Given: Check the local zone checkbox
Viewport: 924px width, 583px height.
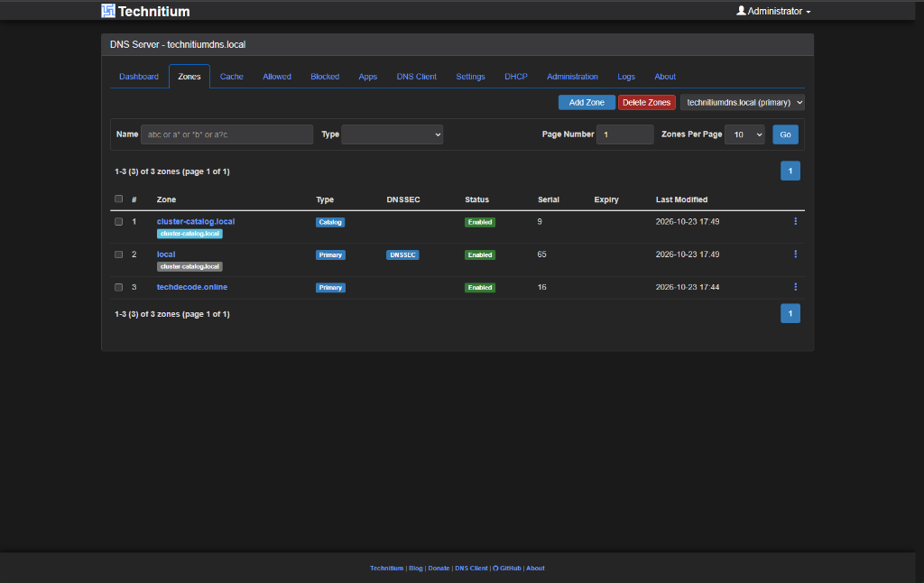Looking at the screenshot, I should [118, 254].
